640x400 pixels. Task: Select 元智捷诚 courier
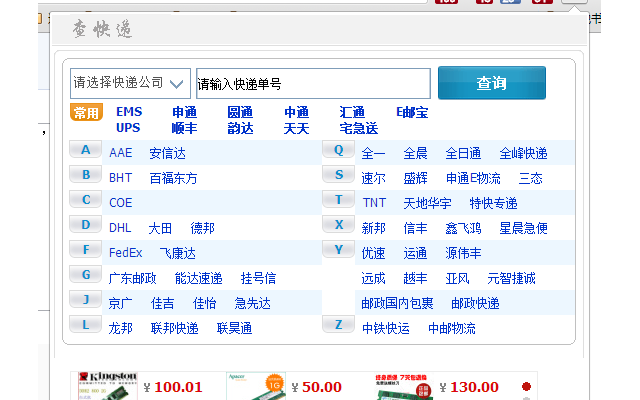(511, 278)
